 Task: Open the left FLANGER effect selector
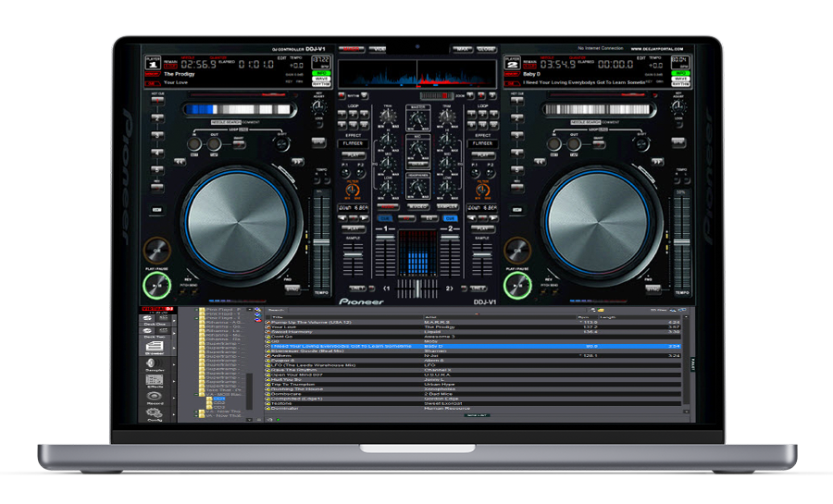pos(353,143)
